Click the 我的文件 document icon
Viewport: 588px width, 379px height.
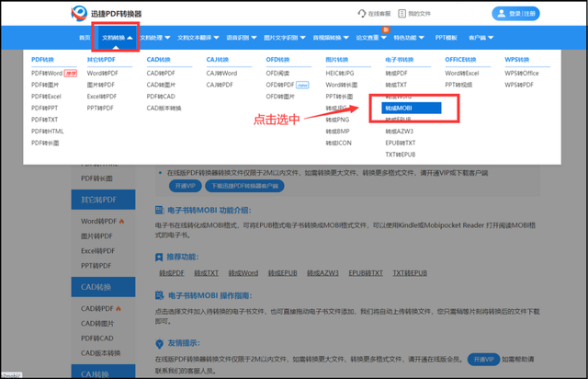[x=401, y=14]
